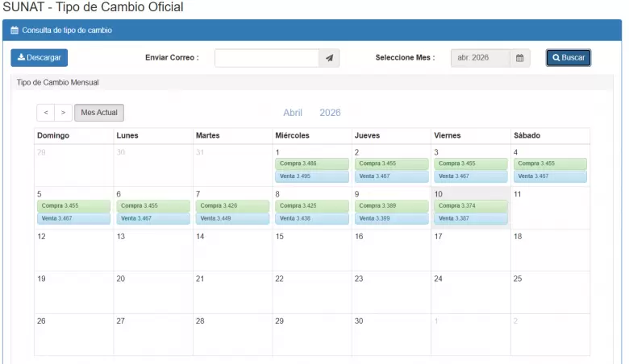Click the send email paper plane icon

(329, 58)
